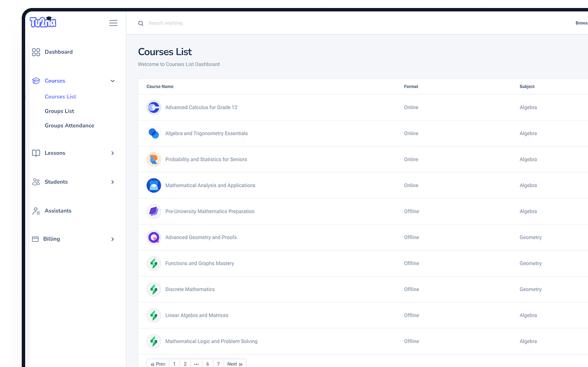Open Functions and Graphs Mastery course
This screenshot has width=588, height=367.
(x=200, y=264)
